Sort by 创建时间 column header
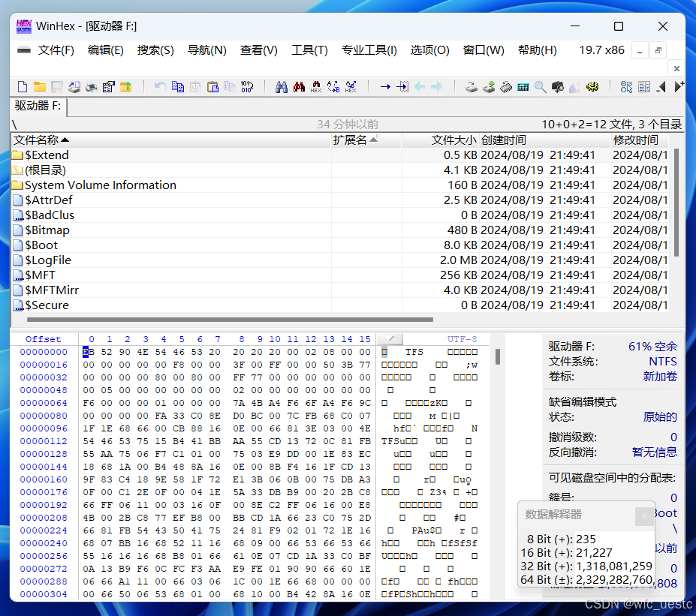This screenshot has height=616, width=696. (x=544, y=140)
